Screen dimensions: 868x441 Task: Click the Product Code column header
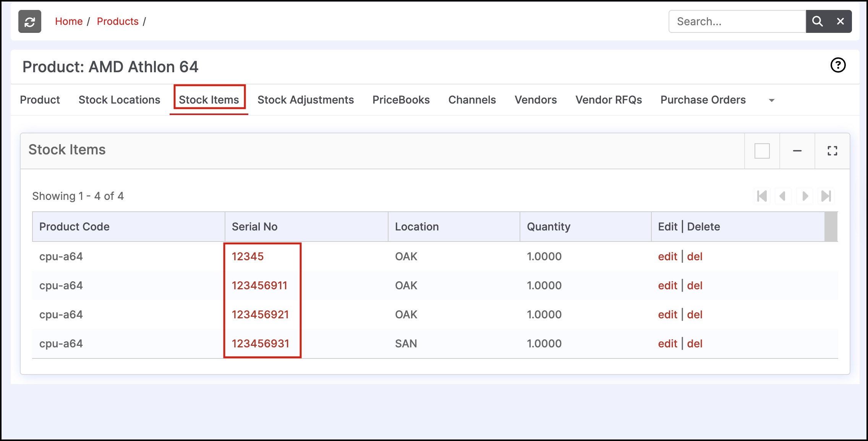129,227
